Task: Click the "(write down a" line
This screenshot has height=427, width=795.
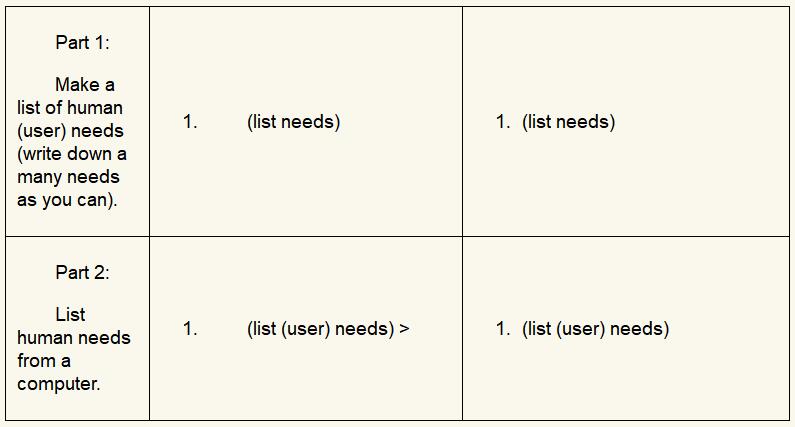Action: pos(72,154)
